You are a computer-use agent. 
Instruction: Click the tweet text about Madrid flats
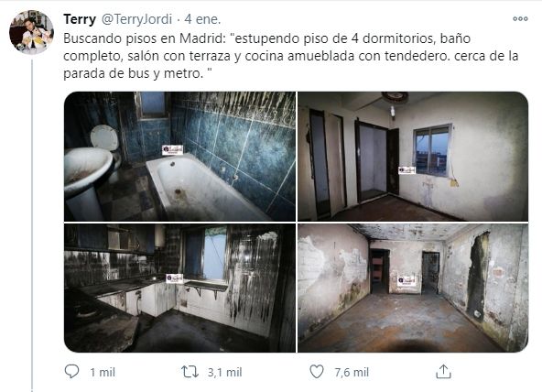point(291,56)
